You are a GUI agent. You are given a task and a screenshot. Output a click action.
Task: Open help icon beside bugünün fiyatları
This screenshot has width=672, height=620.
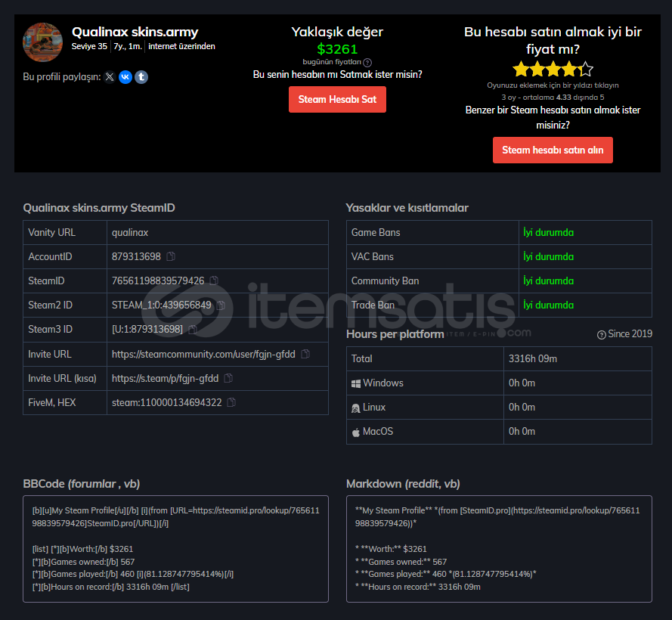(367, 63)
